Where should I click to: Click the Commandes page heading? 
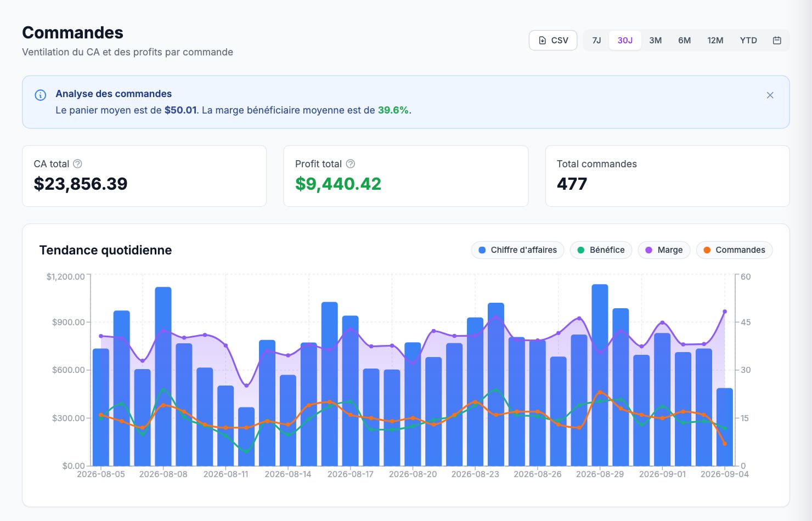pos(72,32)
